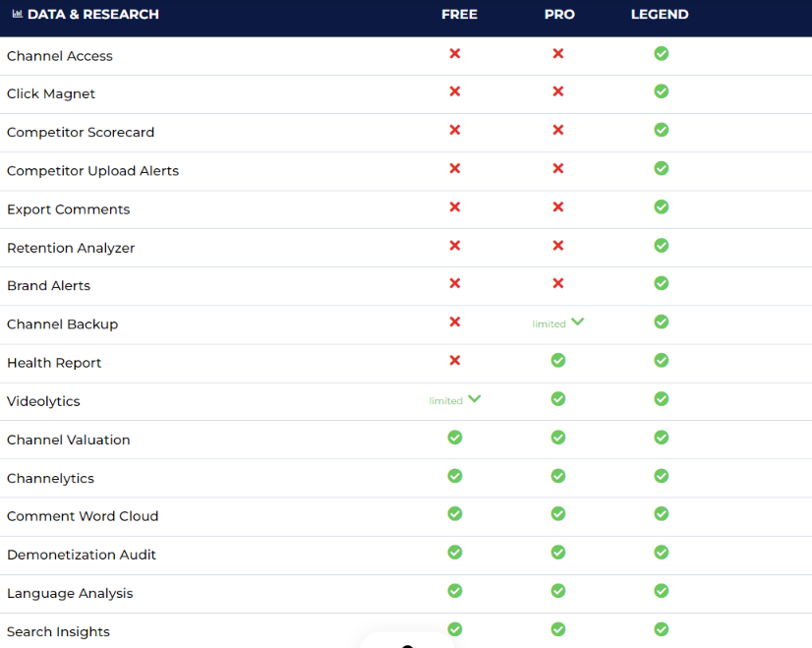This screenshot has height=648, width=812.
Task: Click the green check for Channel Access under Legend
Action: [x=661, y=54]
